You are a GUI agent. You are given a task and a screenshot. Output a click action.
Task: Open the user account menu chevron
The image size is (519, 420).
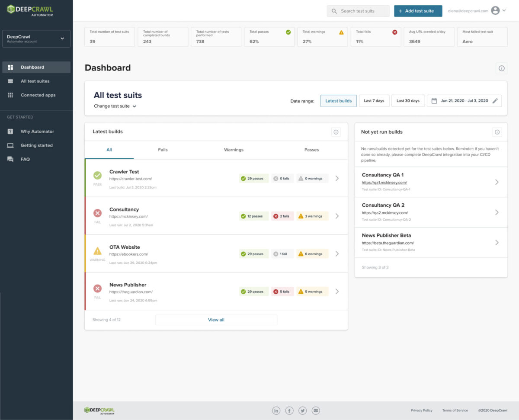tap(504, 11)
